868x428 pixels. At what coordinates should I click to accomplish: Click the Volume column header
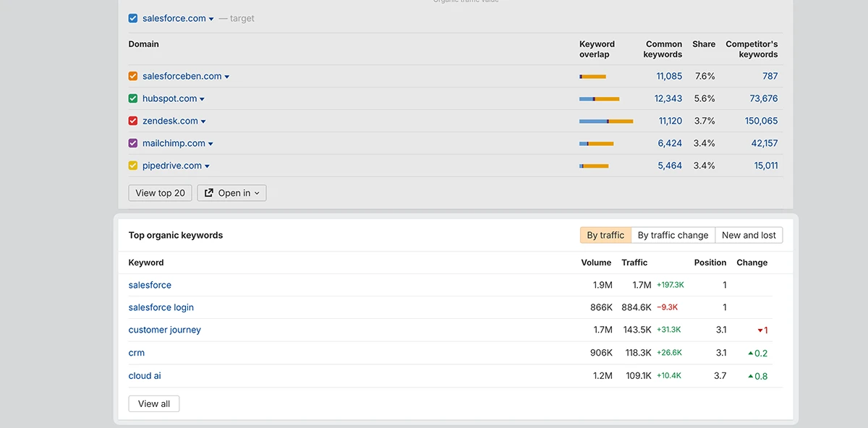point(596,262)
